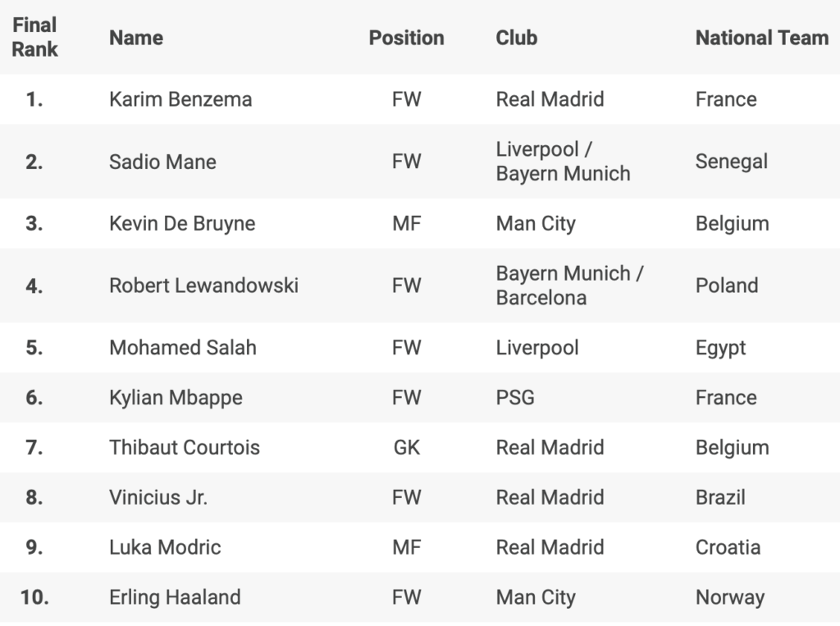840x626 pixels.
Task: Click the Erling Haaland name cell
Action: coord(175,597)
